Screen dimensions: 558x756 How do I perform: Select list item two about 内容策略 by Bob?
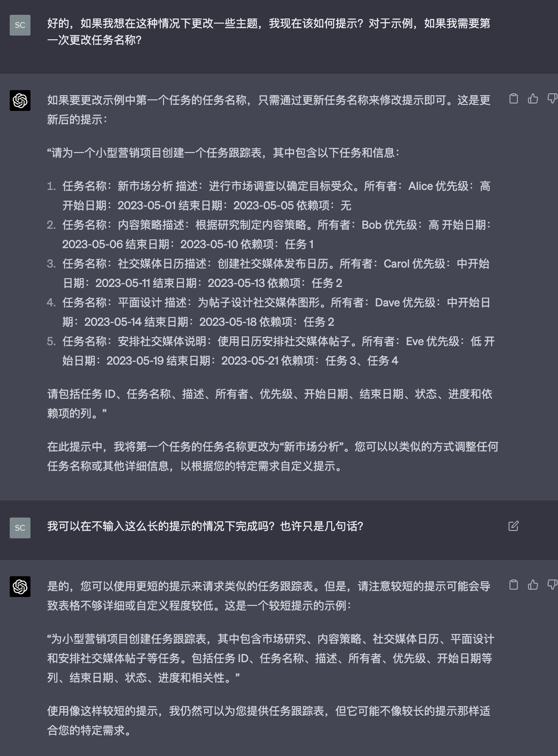(x=277, y=234)
